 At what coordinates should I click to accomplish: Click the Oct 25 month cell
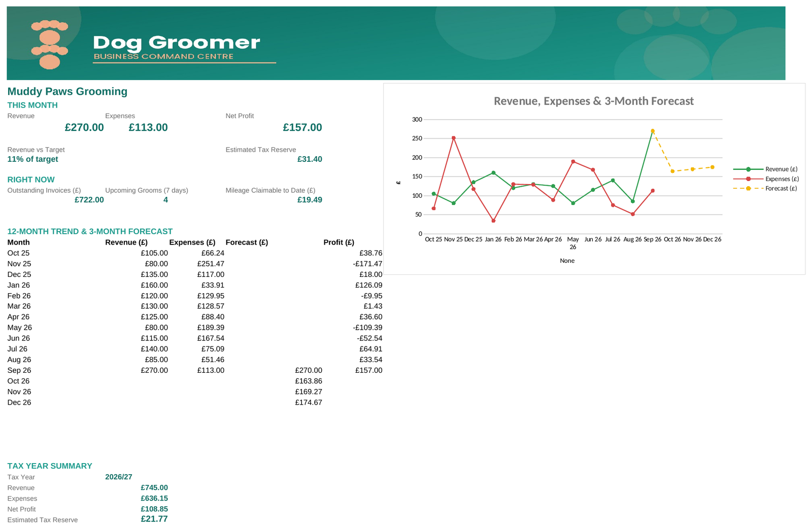click(x=19, y=253)
